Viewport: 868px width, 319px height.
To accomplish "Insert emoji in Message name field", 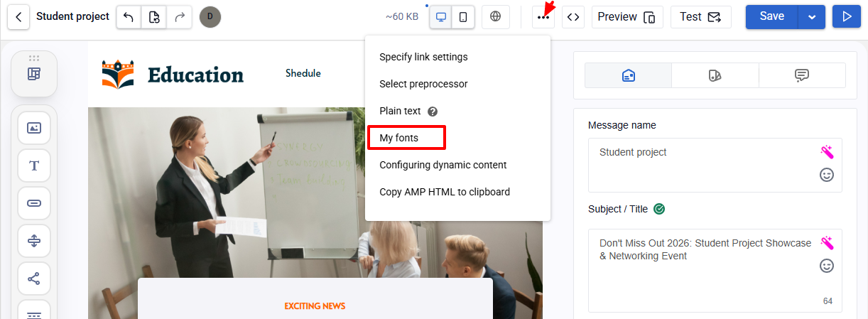I will (x=827, y=174).
